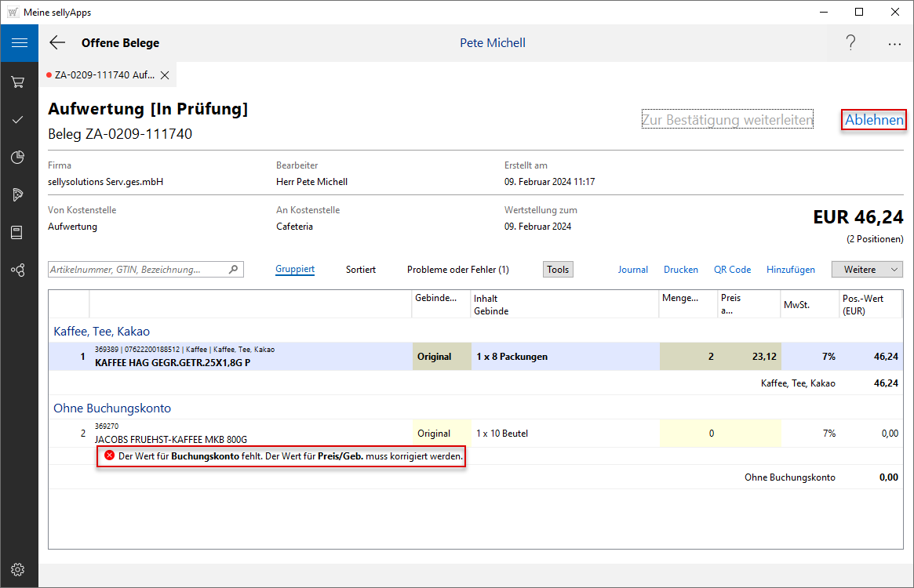The width and height of the screenshot is (914, 588).
Task: Open the settings gear icon
Action: point(17,569)
